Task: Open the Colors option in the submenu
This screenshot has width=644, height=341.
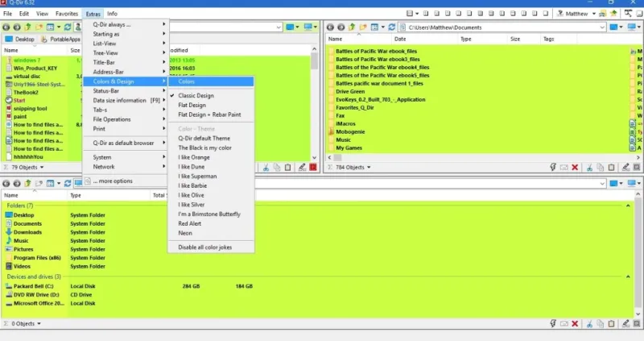Action: 187,81
